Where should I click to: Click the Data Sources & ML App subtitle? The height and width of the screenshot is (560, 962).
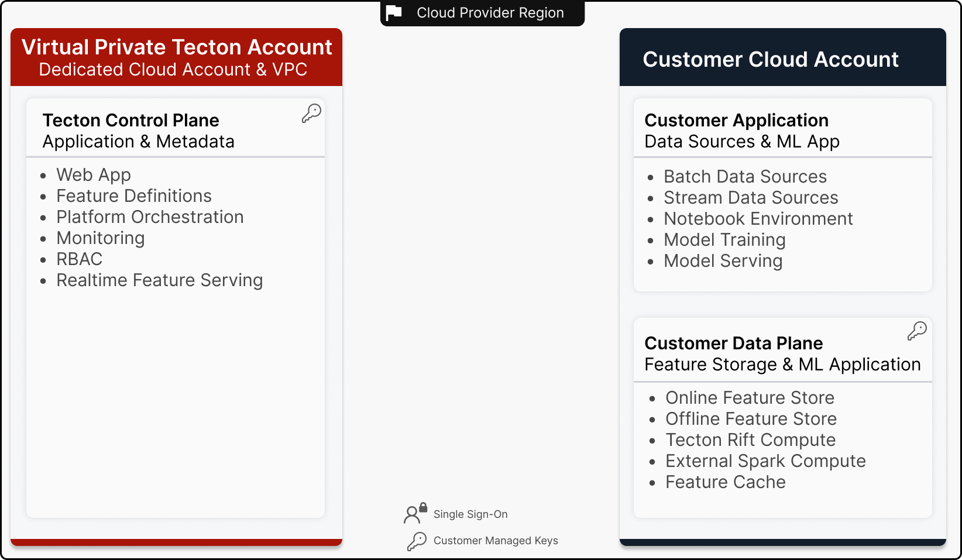coord(742,142)
